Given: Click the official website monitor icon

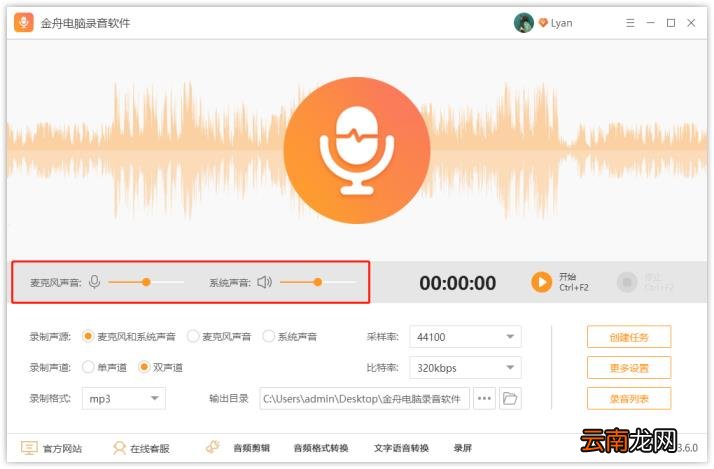Looking at the screenshot, I should [x=29, y=448].
